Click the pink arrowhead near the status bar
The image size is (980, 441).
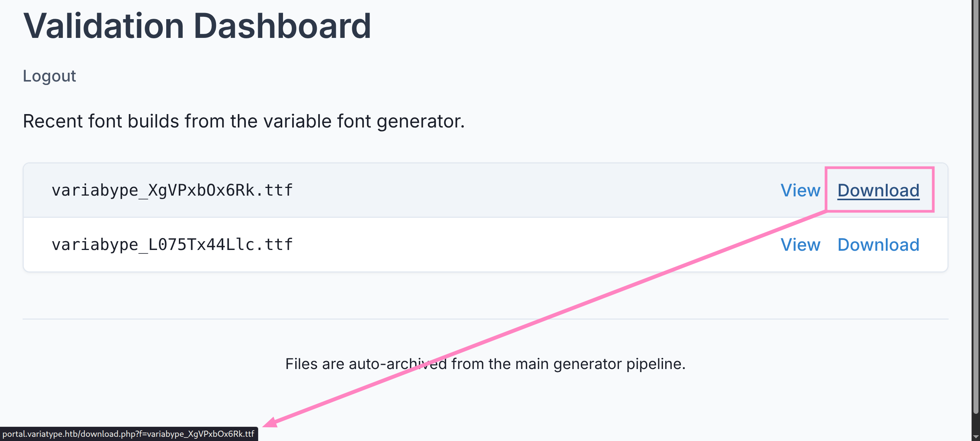270,423
